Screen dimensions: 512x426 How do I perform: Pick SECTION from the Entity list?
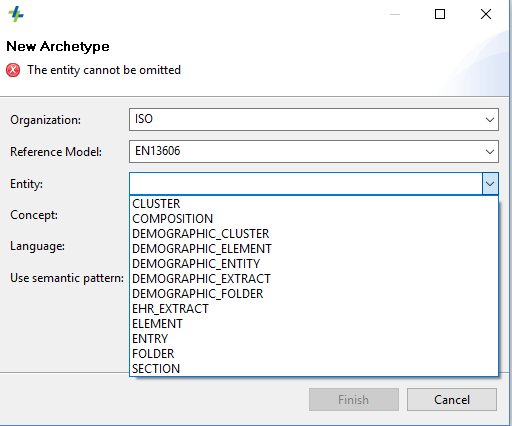pyautogui.click(x=314, y=369)
